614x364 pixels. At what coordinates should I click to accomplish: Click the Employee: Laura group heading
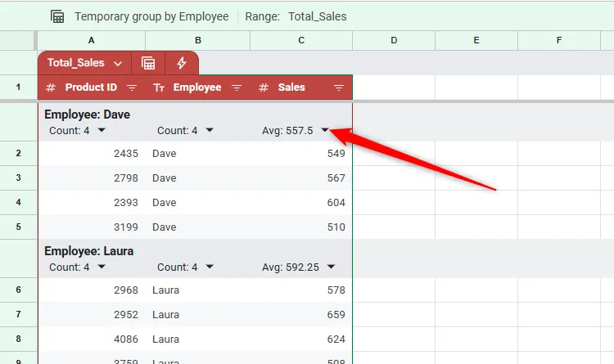coord(88,251)
